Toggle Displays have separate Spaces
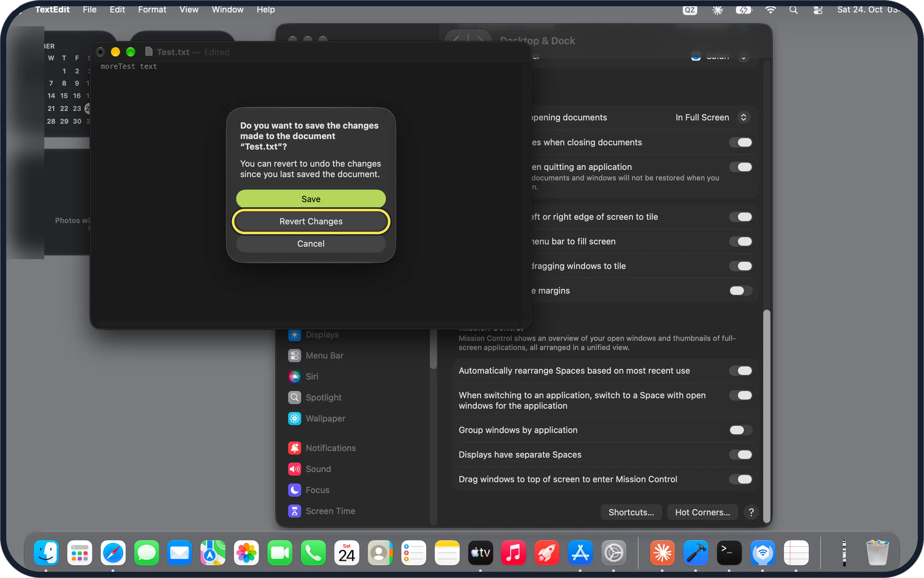Image resolution: width=924 pixels, height=578 pixels. (x=741, y=454)
